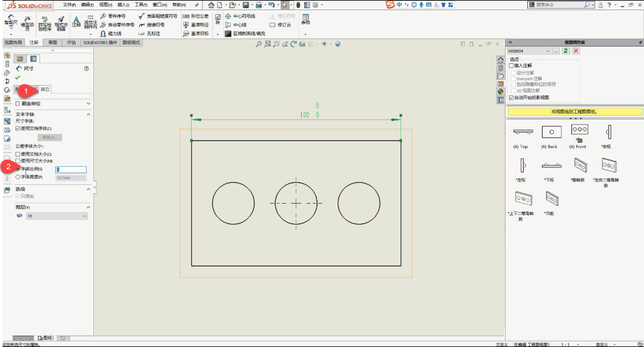Click the Model Items (模型项目) tool

[27, 23]
